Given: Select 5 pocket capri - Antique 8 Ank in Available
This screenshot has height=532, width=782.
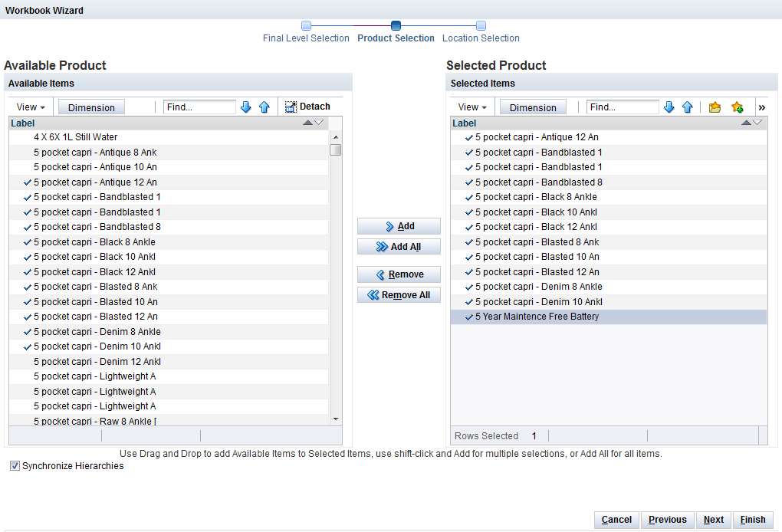Looking at the screenshot, I should point(169,152).
